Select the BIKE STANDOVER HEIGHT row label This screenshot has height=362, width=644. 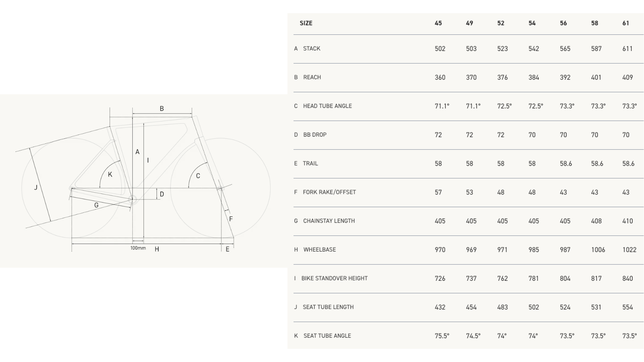[334, 278]
